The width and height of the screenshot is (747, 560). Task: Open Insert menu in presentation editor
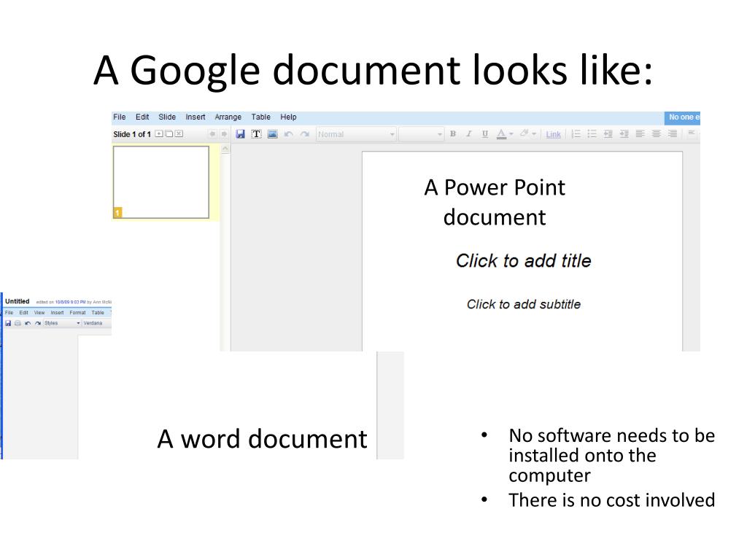point(196,117)
